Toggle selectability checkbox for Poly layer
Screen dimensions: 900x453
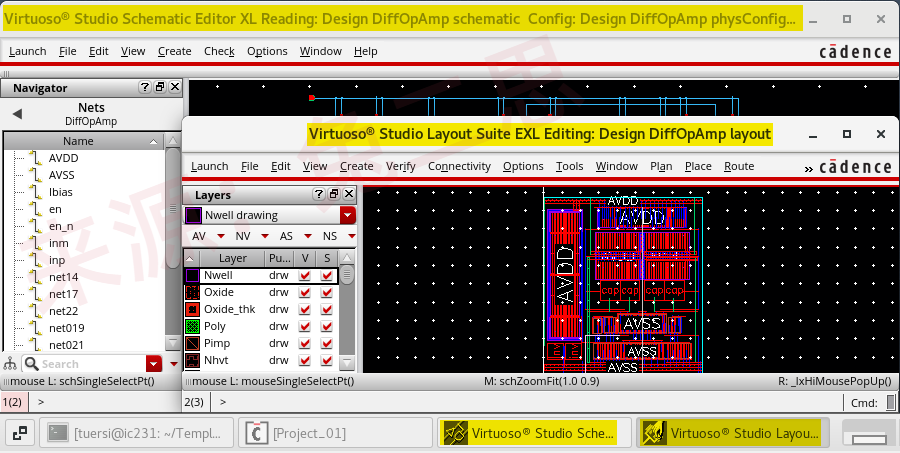pos(327,326)
